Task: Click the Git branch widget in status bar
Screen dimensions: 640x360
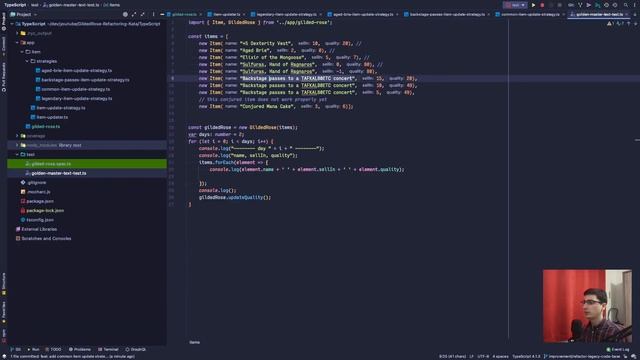Action: 582,356
